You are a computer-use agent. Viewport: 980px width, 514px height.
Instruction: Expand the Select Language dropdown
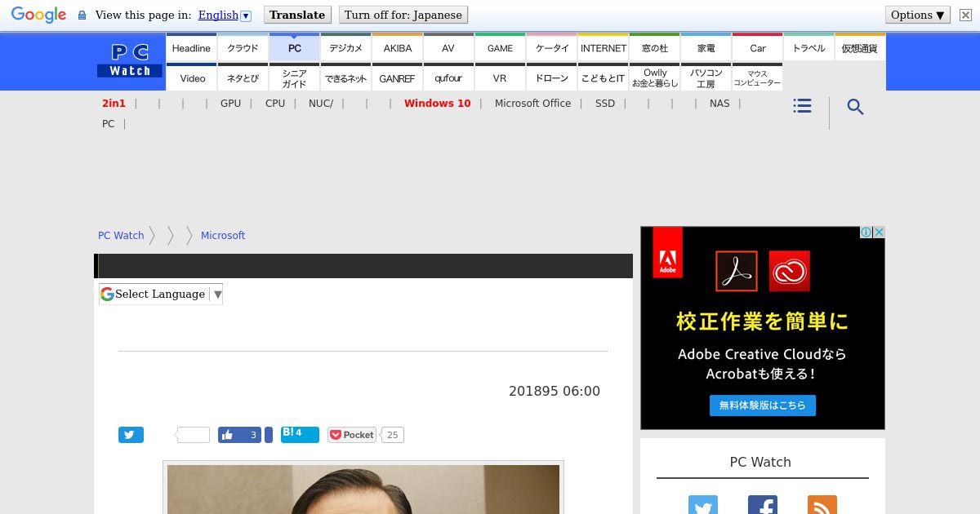click(x=161, y=294)
